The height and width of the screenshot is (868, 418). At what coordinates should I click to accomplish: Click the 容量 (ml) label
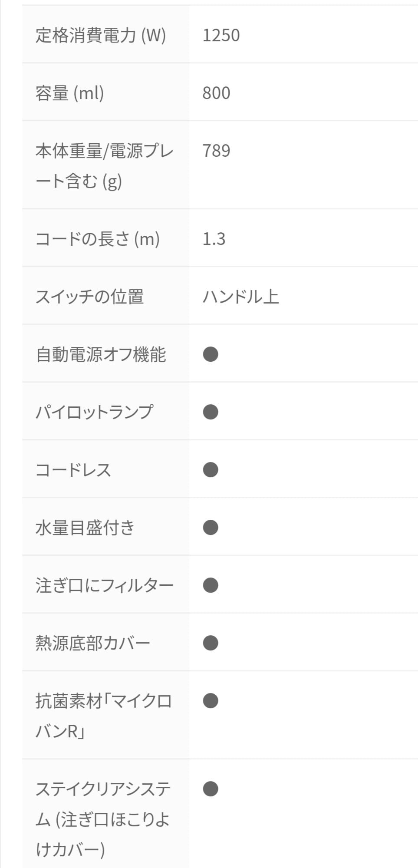pos(70,93)
